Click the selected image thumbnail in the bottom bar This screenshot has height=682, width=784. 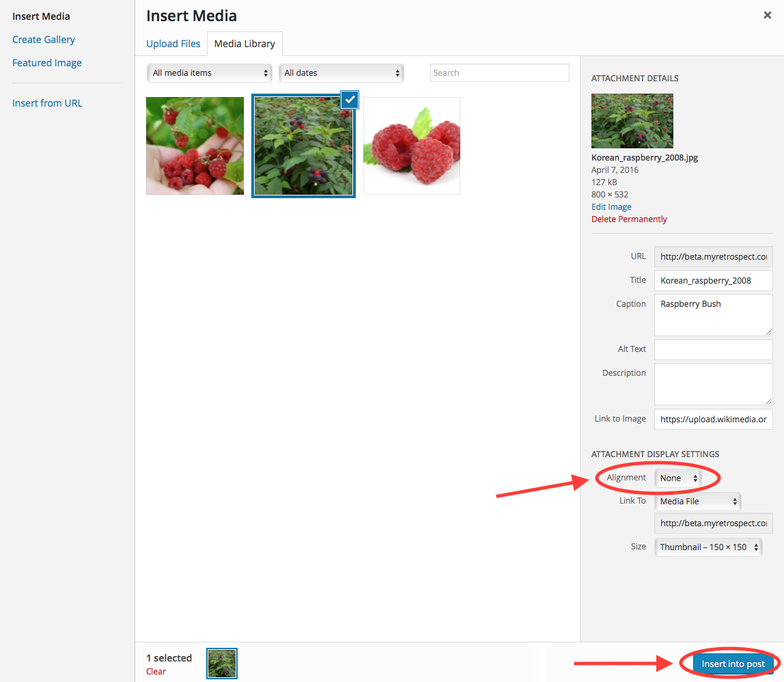click(x=222, y=664)
